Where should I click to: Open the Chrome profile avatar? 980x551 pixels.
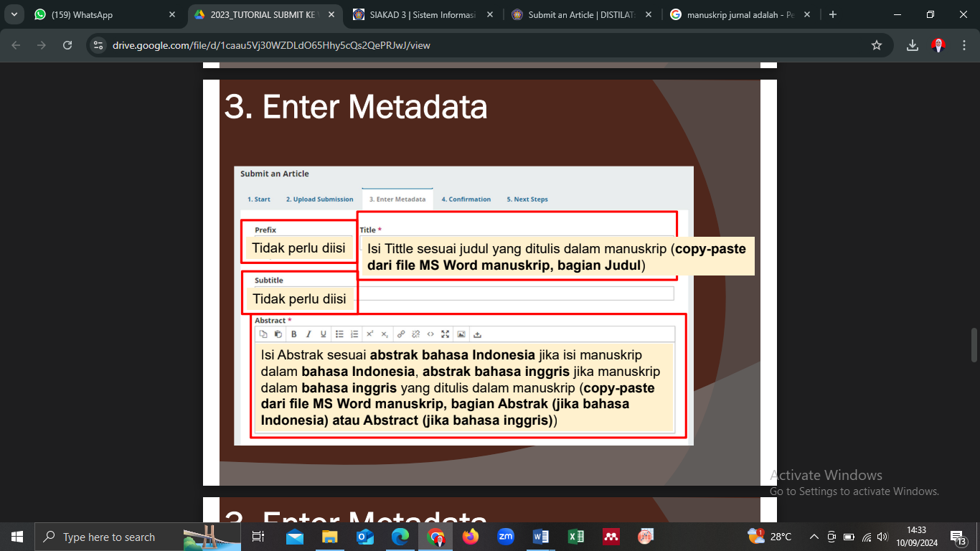[x=938, y=45]
